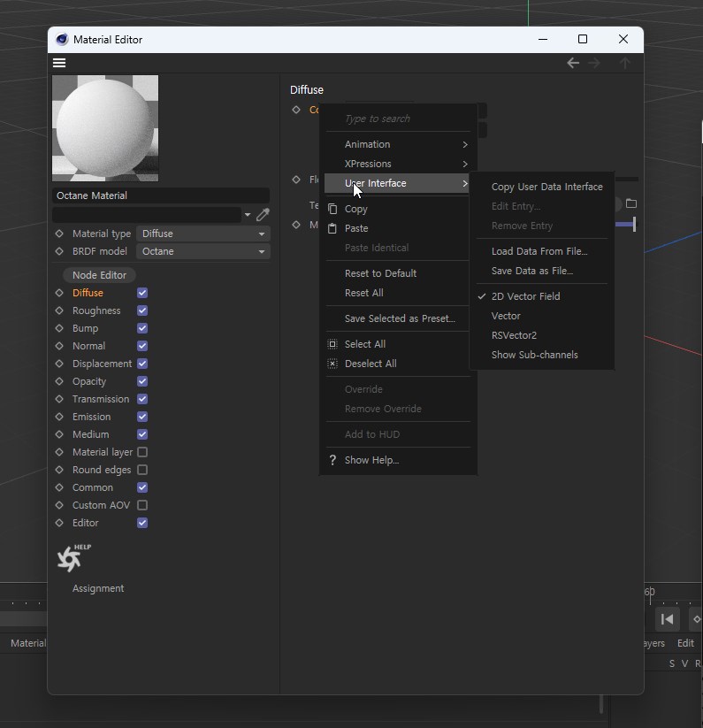Expand the Animation submenu
The width and height of the screenshot is (703, 728).
click(398, 144)
